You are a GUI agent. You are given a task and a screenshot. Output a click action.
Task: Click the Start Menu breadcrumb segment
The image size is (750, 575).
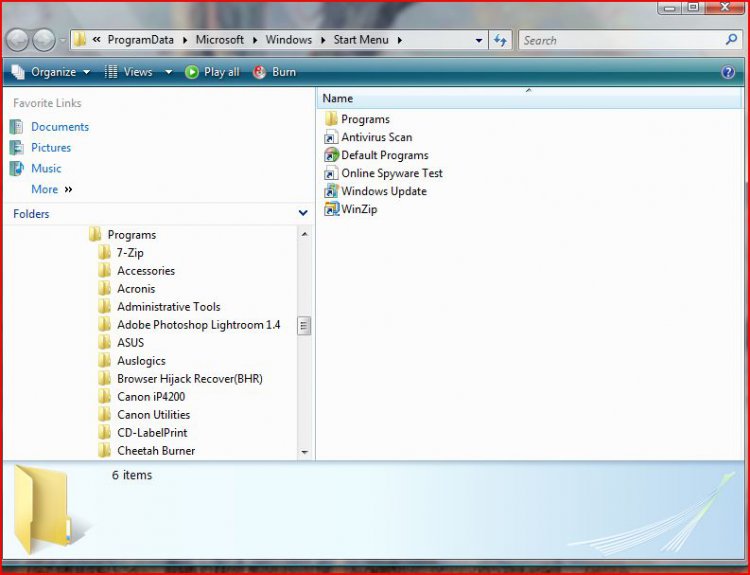click(361, 40)
